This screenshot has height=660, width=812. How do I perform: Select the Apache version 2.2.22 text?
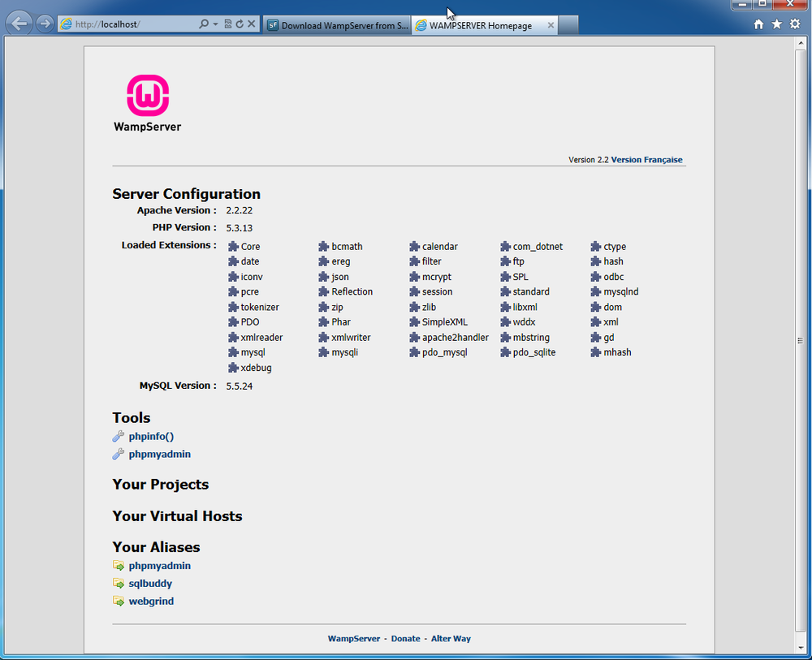(240, 211)
